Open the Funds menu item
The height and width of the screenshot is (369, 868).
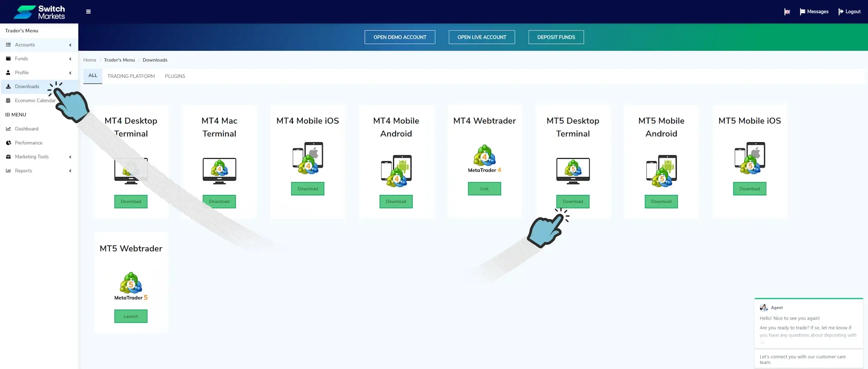39,59
